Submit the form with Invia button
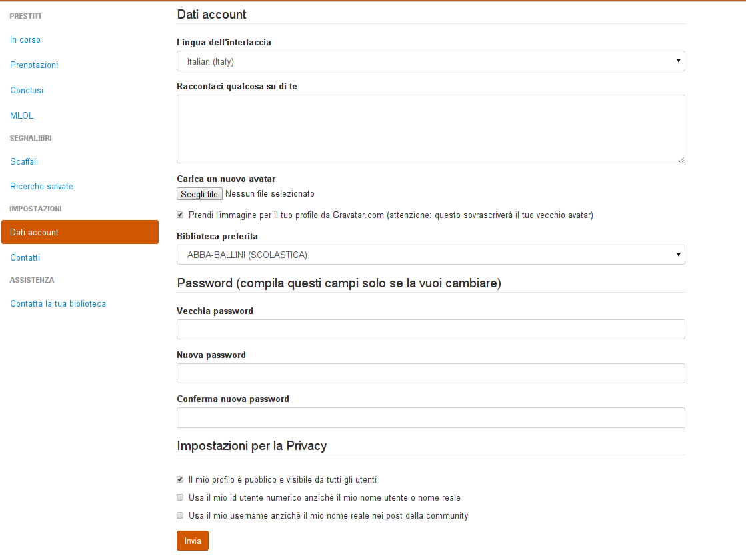The height and width of the screenshot is (560, 746). click(193, 541)
